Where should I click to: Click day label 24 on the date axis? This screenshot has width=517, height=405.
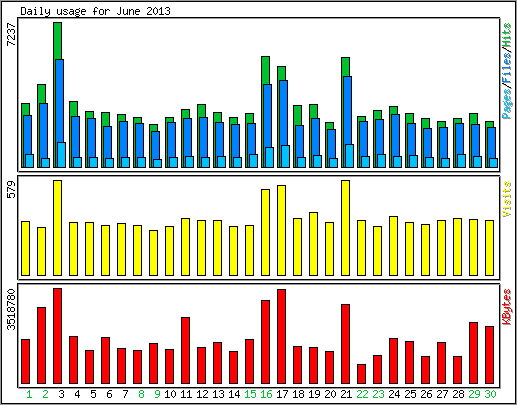pyautogui.click(x=394, y=394)
